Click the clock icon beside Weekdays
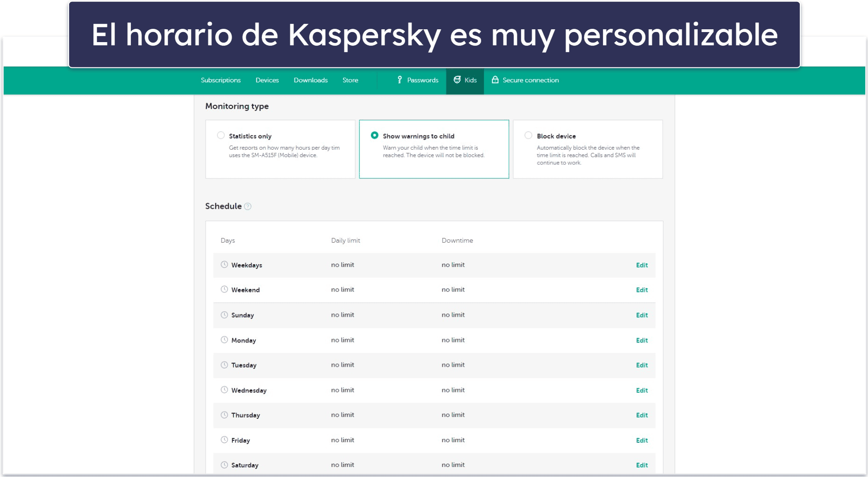This screenshot has height=477, width=868. [224, 265]
